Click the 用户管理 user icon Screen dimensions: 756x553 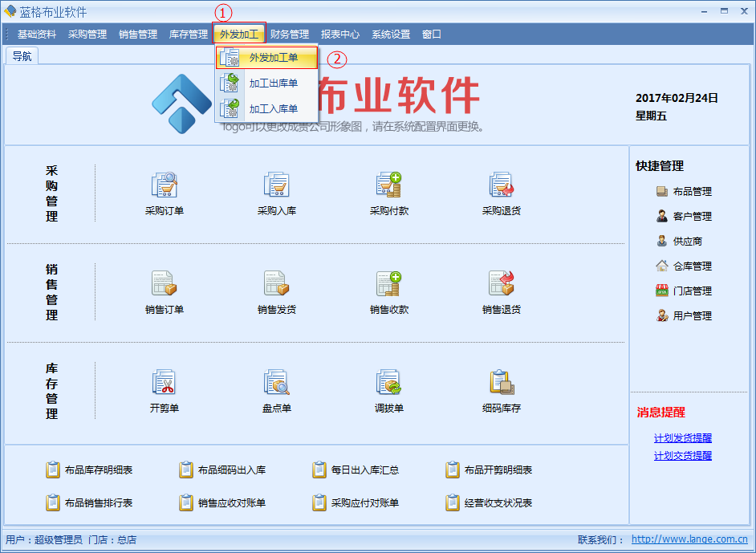pyautogui.click(x=662, y=315)
